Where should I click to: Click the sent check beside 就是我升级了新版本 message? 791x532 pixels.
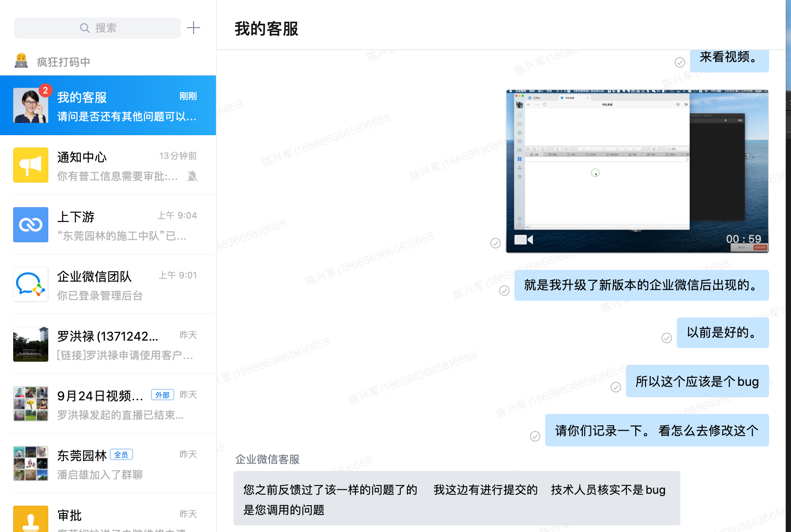click(504, 291)
